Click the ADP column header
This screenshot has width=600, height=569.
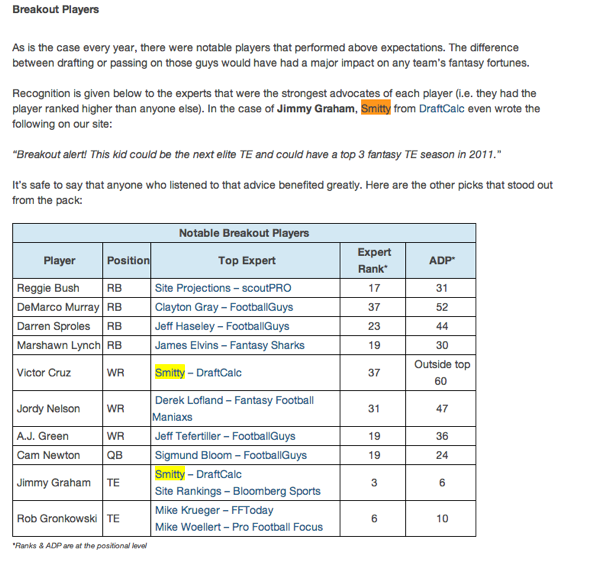[x=441, y=261]
